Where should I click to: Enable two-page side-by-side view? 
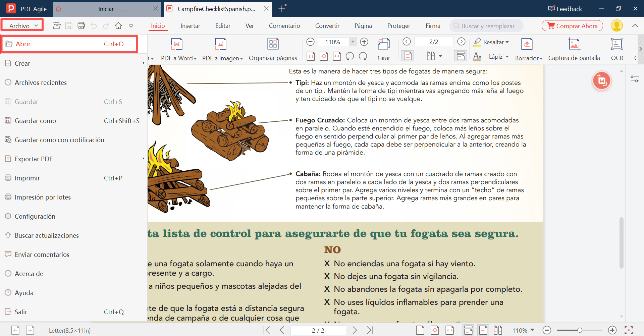click(x=498, y=330)
